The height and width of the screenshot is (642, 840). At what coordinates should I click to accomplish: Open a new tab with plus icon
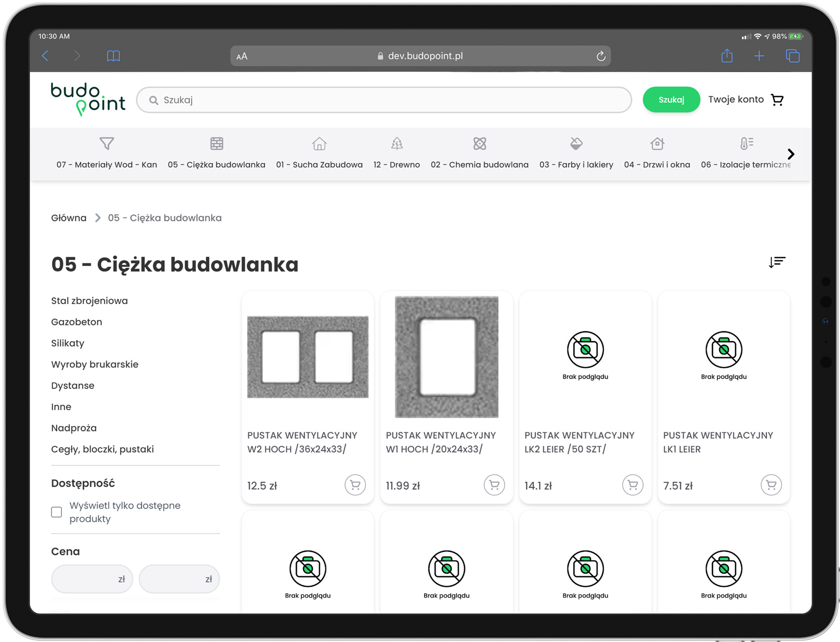pyautogui.click(x=759, y=56)
